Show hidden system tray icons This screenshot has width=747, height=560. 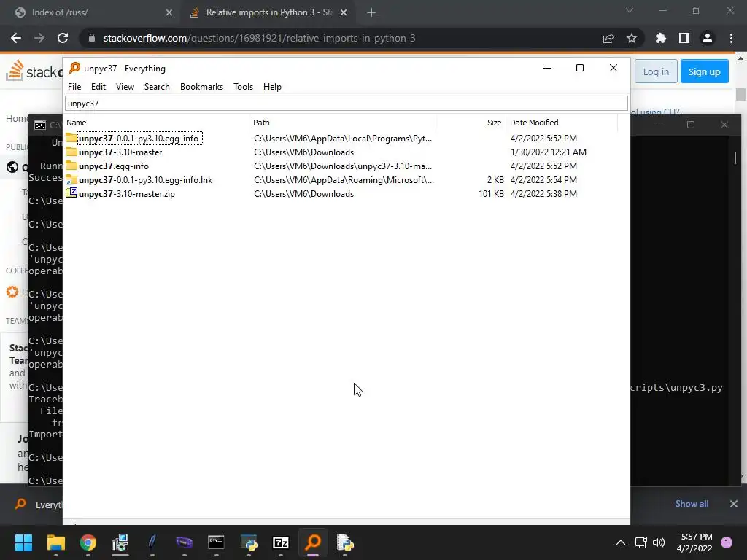pyautogui.click(x=621, y=542)
